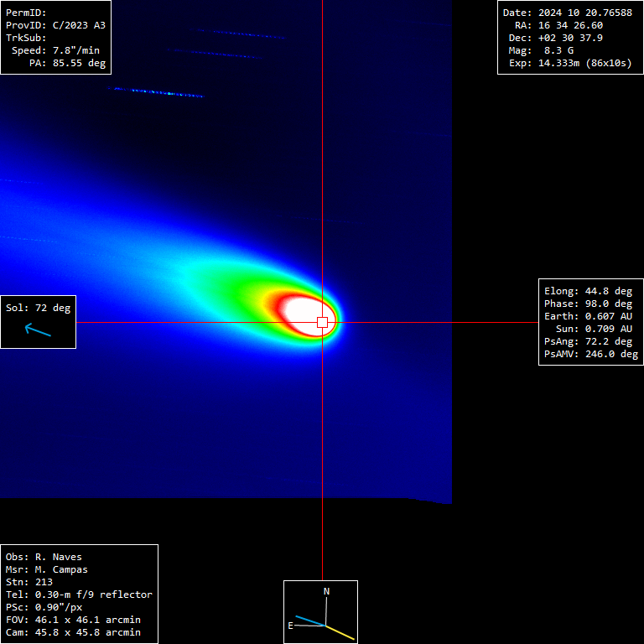Click the Date: 2024 10 20.76588 line

click(568, 13)
